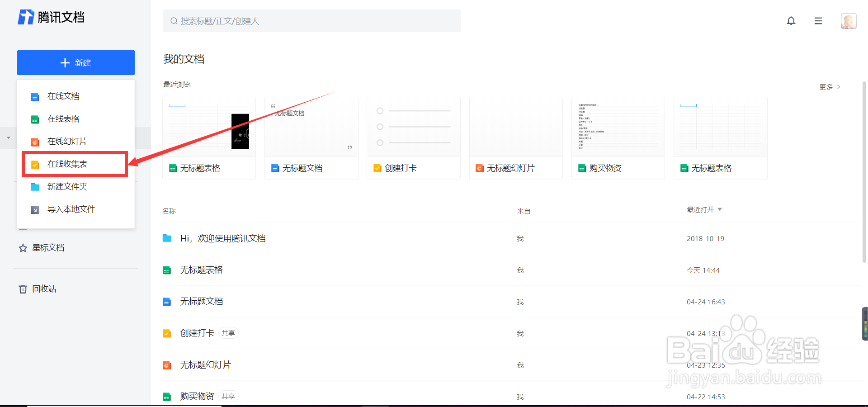Screen dimensions: 868x407
Task: Click the Tencent Docs logo
Action: (x=51, y=17)
